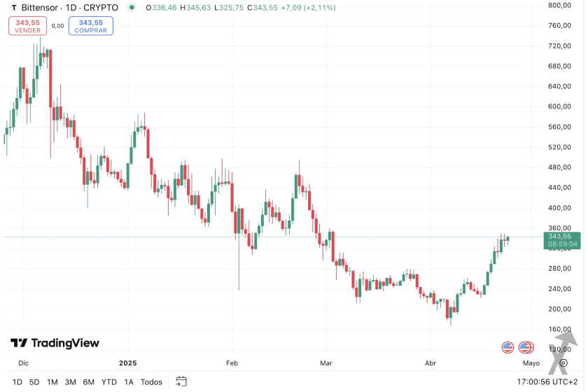This screenshot has height=392, width=588.
Task: Click the green market status dot
Action: pyautogui.click(x=132, y=8)
